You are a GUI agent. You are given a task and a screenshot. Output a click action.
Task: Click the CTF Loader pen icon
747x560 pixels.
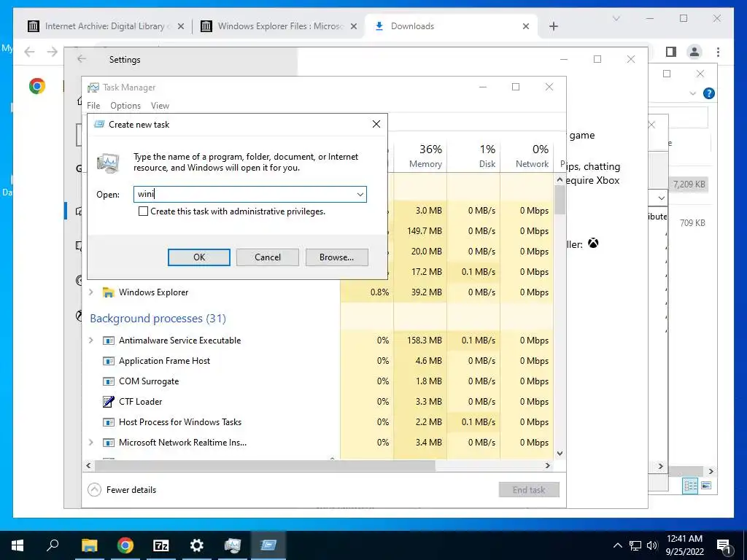coord(109,402)
